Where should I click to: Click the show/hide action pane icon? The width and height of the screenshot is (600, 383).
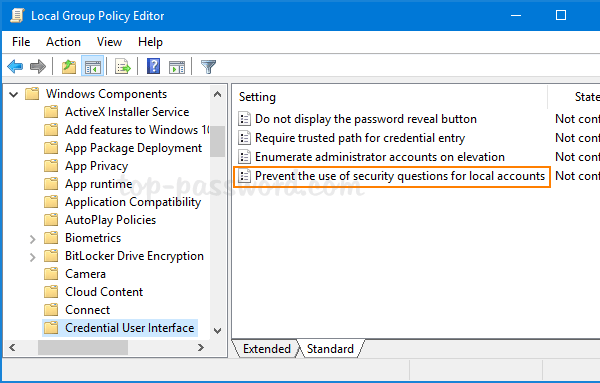(177, 67)
